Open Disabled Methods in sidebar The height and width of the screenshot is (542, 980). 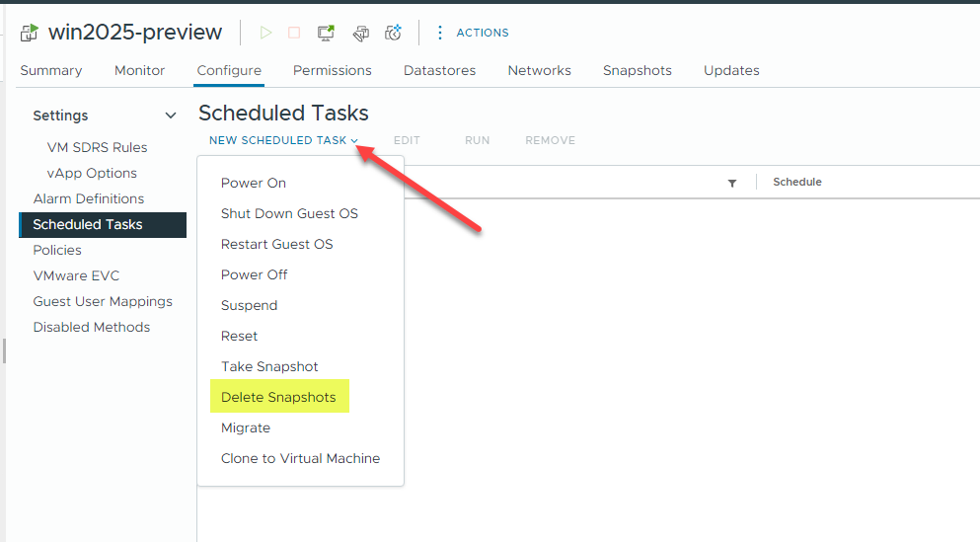91,327
